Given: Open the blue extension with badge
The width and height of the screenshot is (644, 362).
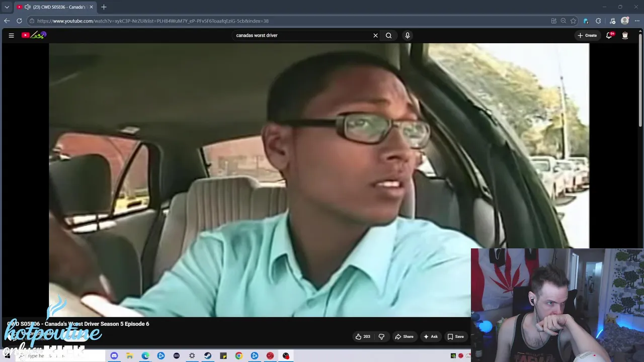Looking at the screenshot, I should (586, 21).
